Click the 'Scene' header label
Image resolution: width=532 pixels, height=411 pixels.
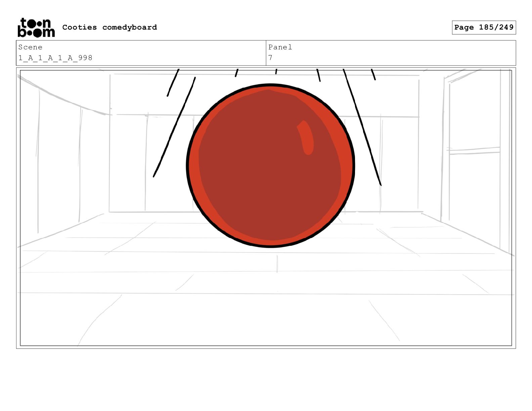click(x=30, y=47)
